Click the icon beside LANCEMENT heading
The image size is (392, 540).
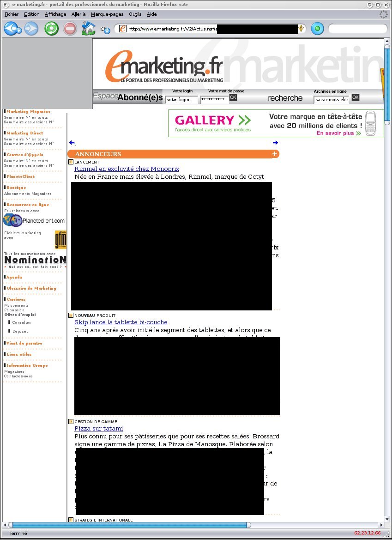click(71, 162)
